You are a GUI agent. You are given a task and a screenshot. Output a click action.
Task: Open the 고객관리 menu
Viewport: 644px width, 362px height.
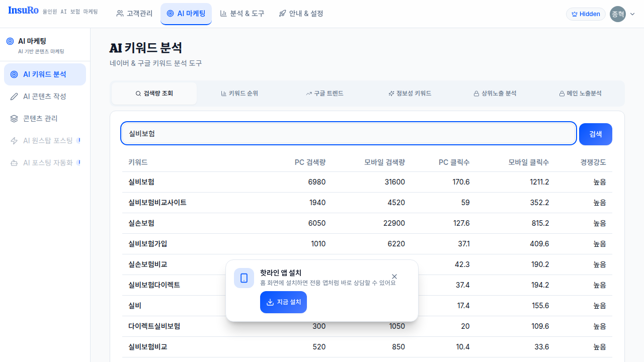(x=134, y=14)
